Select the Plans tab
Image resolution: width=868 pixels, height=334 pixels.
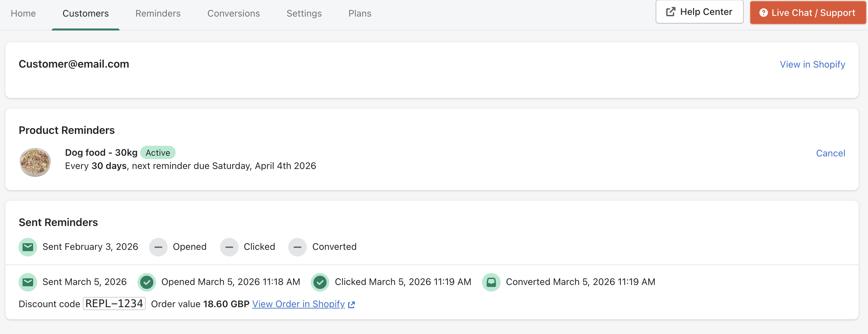pos(359,14)
